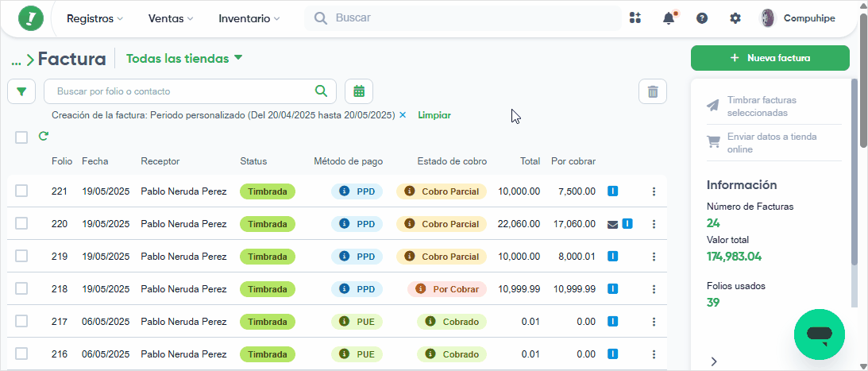Viewport: 868px width, 371px height.
Task: Click the Limpiar filter link
Action: click(434, 115)
